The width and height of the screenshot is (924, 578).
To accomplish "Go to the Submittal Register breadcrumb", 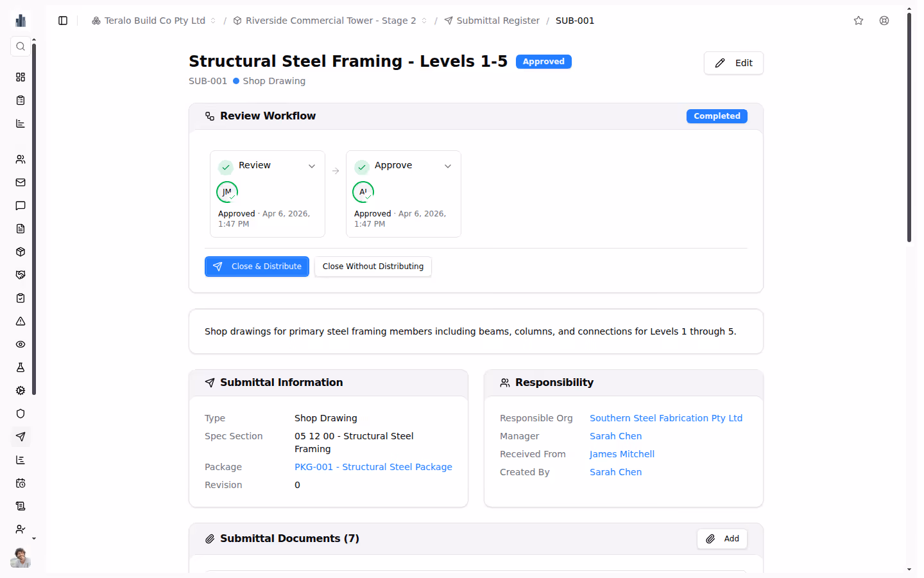I will pos(492,21).
